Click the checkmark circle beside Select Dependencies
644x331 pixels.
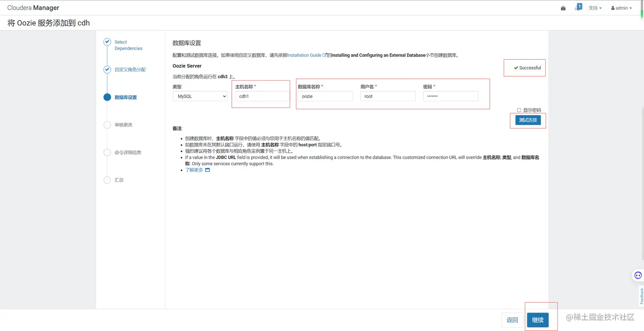[107, 42]
